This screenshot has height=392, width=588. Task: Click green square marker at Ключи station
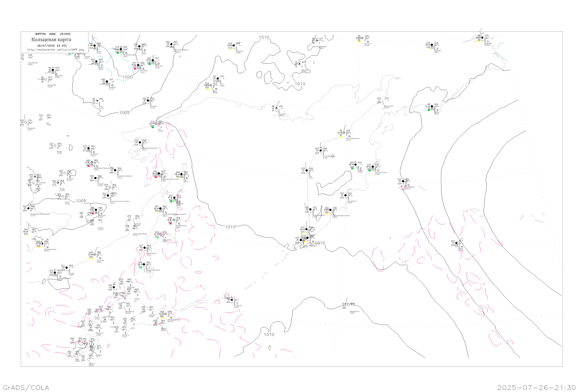[352, 168]
